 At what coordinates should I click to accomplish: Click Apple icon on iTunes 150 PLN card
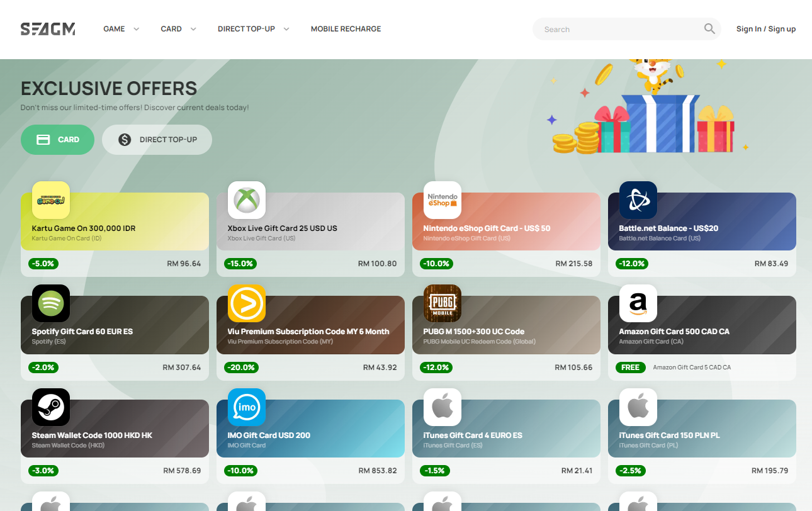pos(638,407)
